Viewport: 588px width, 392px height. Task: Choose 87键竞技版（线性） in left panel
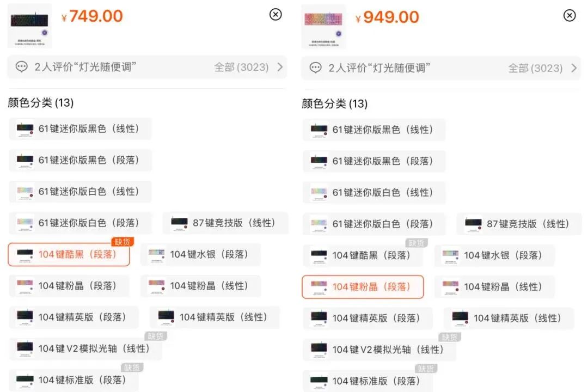(225, 223)
